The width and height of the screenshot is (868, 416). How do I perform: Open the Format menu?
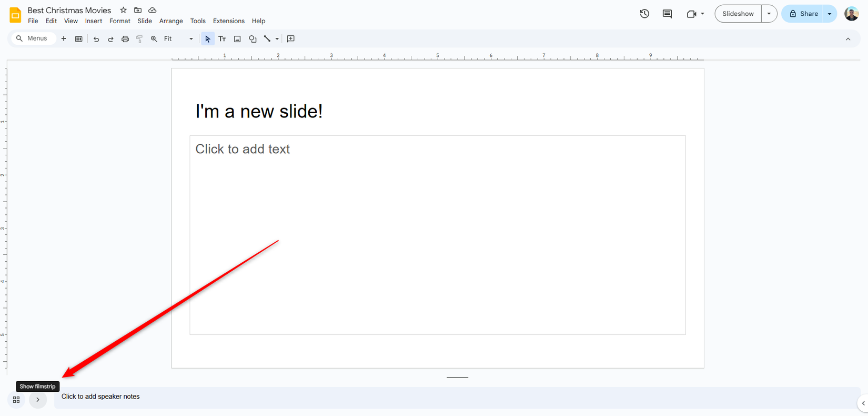pos(120,21)
